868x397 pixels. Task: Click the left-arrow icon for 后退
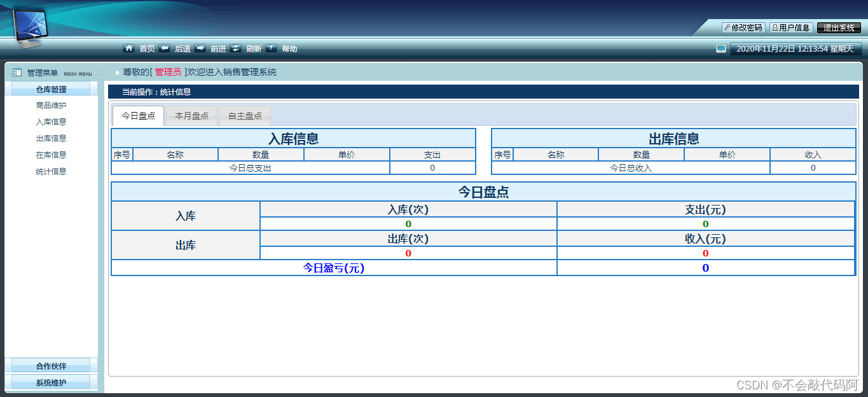point(164,48)
